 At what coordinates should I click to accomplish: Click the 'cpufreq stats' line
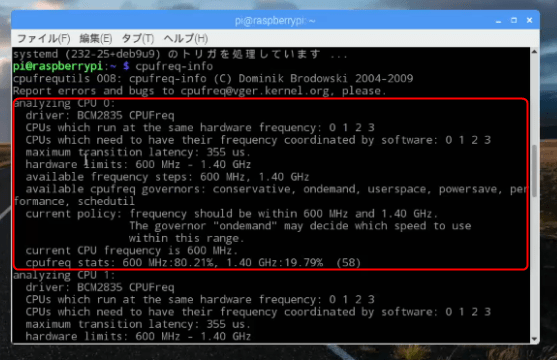coord(193,263)
